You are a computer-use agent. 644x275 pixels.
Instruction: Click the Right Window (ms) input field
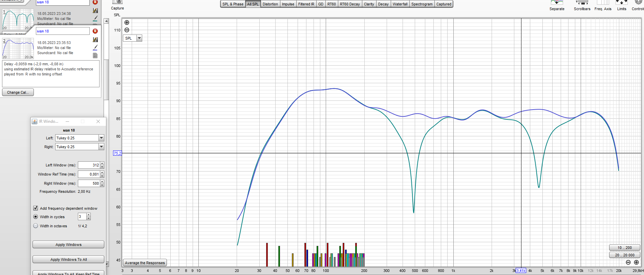tap(89, 183)
